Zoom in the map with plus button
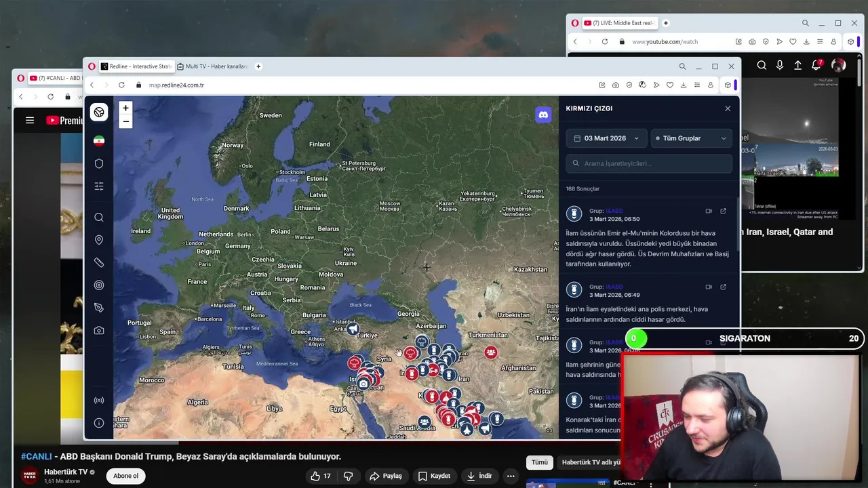 coord(125,108)
